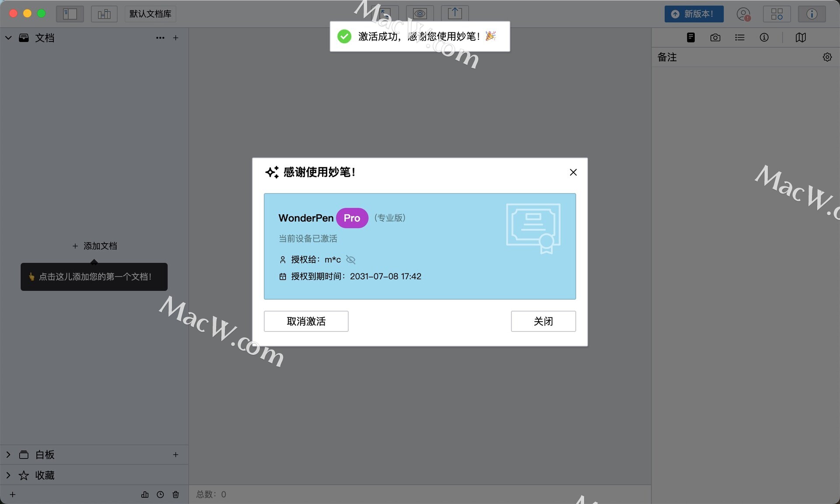Toggle visibility of licensed user name
Viewport: 840px width, 504px height.
tap(350, 260)
